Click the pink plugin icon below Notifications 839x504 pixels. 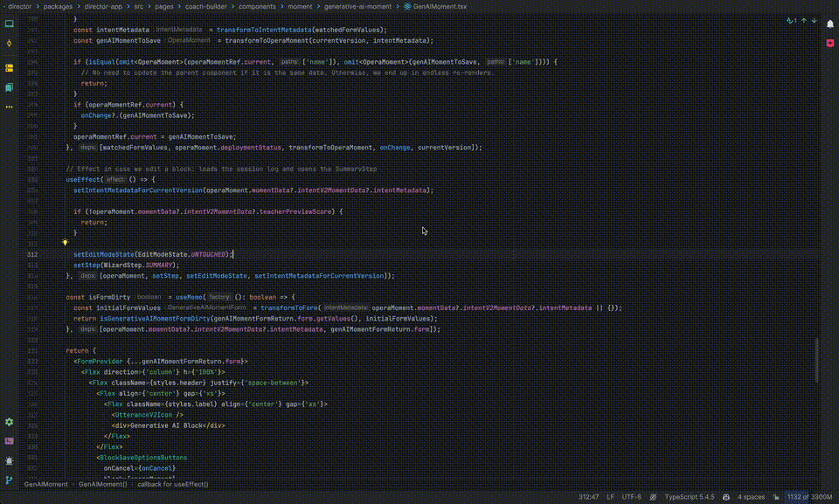click(x=830, y=43)
